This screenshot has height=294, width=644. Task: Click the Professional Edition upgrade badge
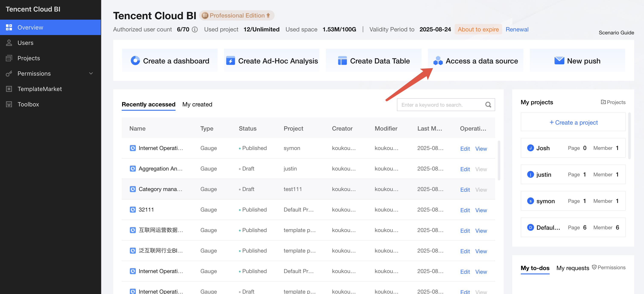click(x=237, y=16)
